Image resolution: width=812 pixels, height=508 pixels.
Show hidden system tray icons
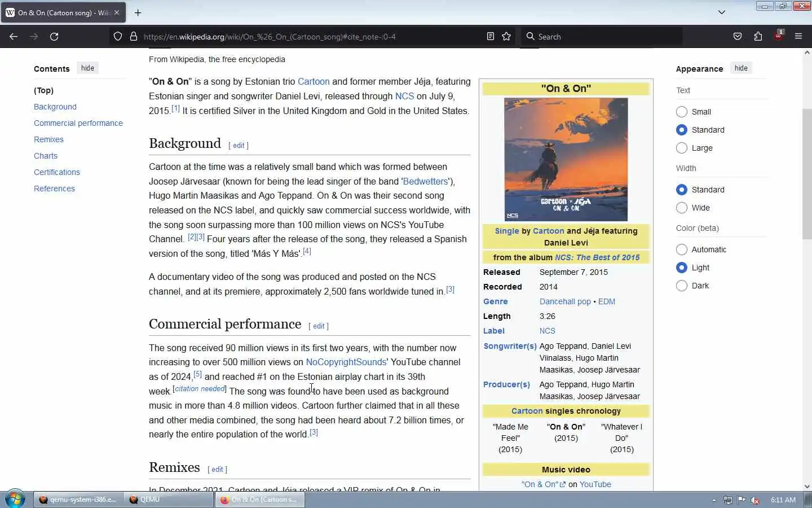(x=714, y=500)
